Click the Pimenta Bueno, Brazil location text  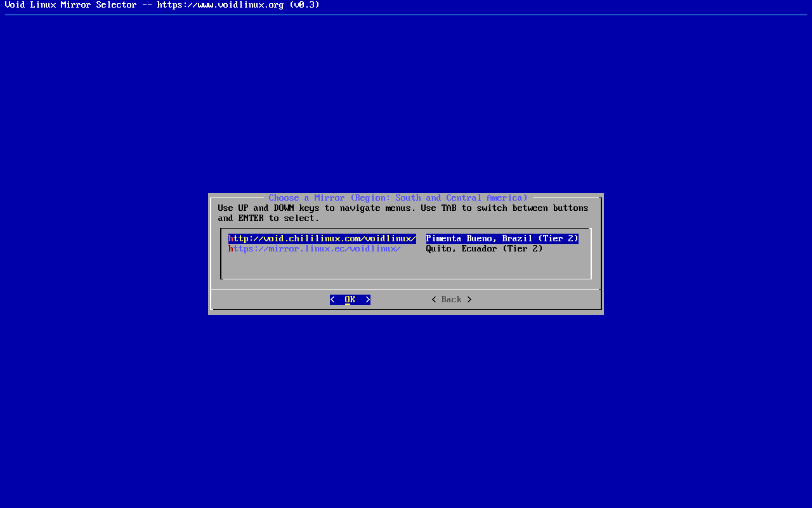479,239
